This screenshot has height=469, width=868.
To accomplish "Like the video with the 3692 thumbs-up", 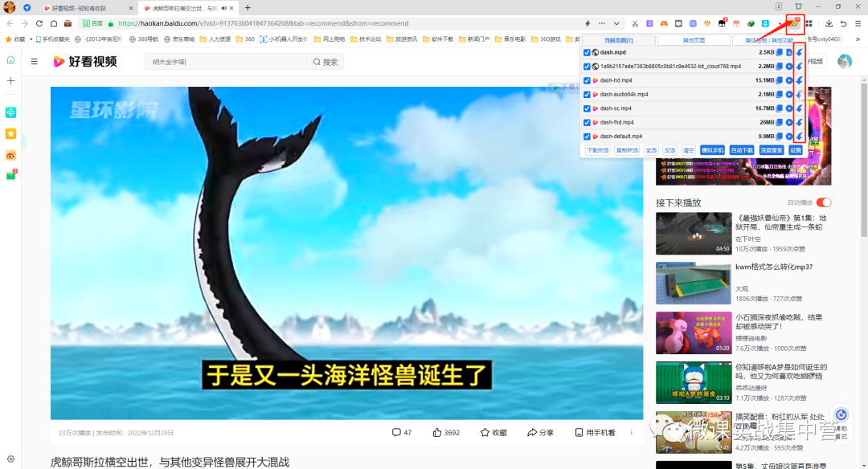I will coord(446,433).
